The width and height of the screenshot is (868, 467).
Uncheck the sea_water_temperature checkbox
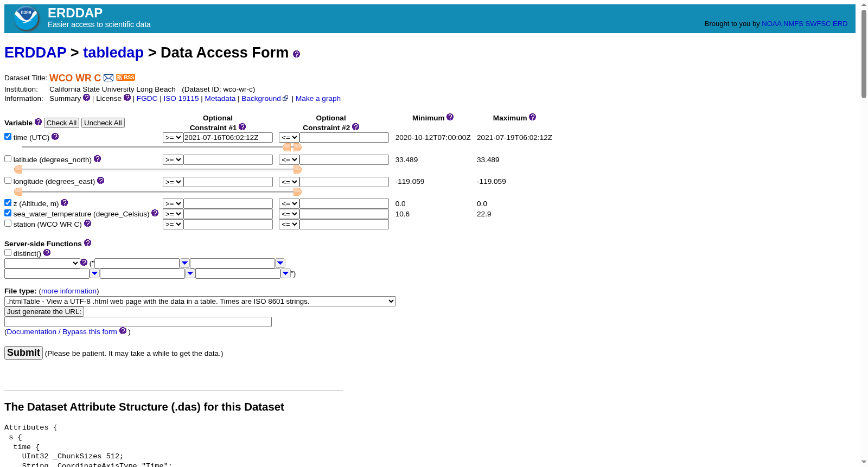(x=8, y=213)
